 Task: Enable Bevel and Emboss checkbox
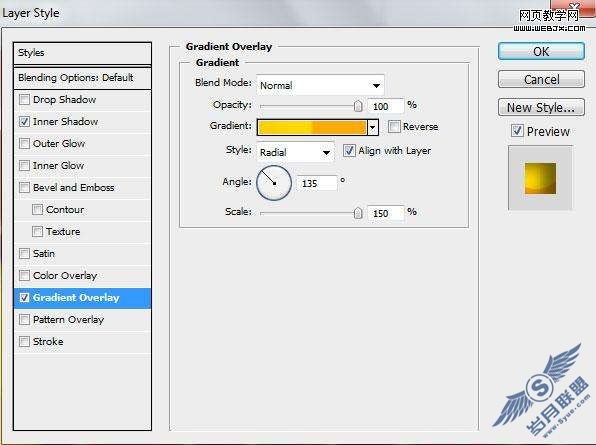(x=24, y=188)
